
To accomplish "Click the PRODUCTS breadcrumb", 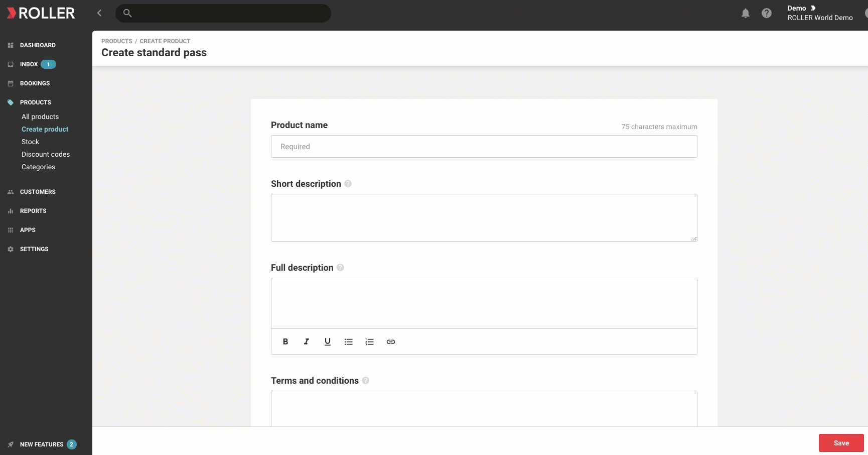I will coord(117,41).
